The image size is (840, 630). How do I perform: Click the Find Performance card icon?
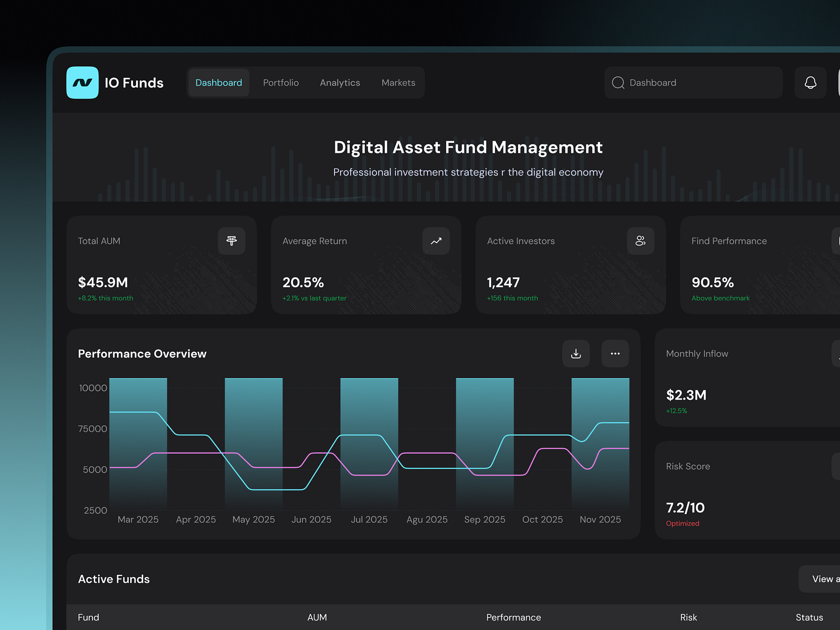838,241
